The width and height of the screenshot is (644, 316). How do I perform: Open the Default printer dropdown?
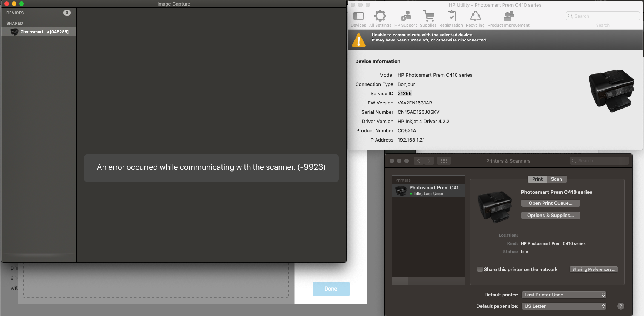tap(564, 295)
